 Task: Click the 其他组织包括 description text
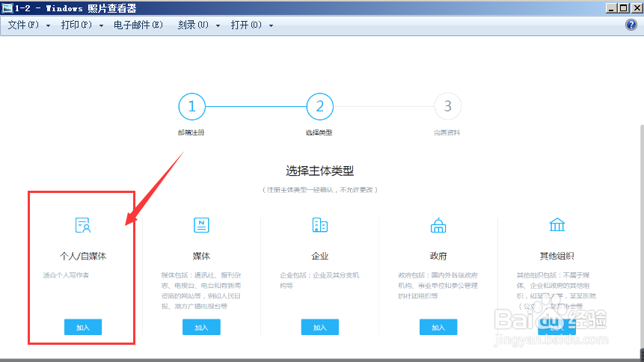tap(556, 290)
